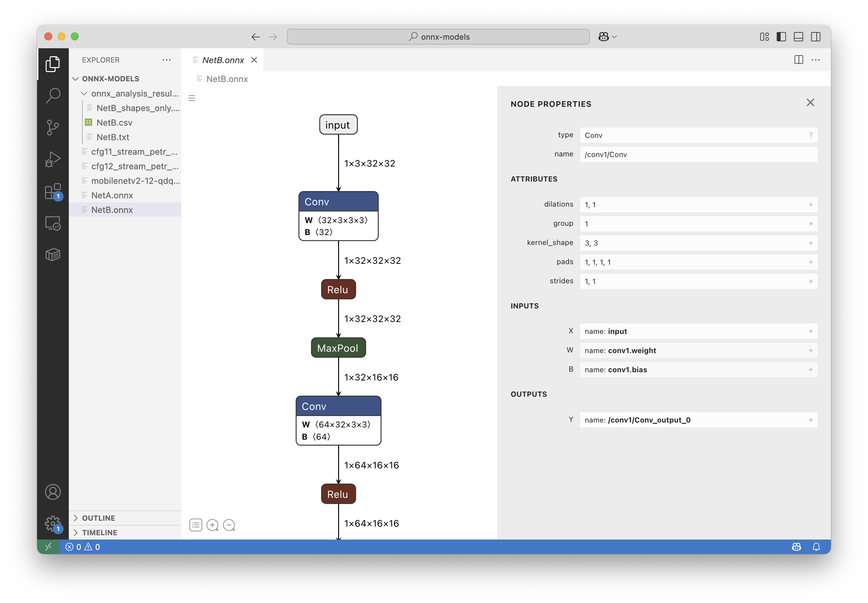The width and height of the screenshot is (868, 603).
Task: Open the Extensions view
Action: (53, 191)
